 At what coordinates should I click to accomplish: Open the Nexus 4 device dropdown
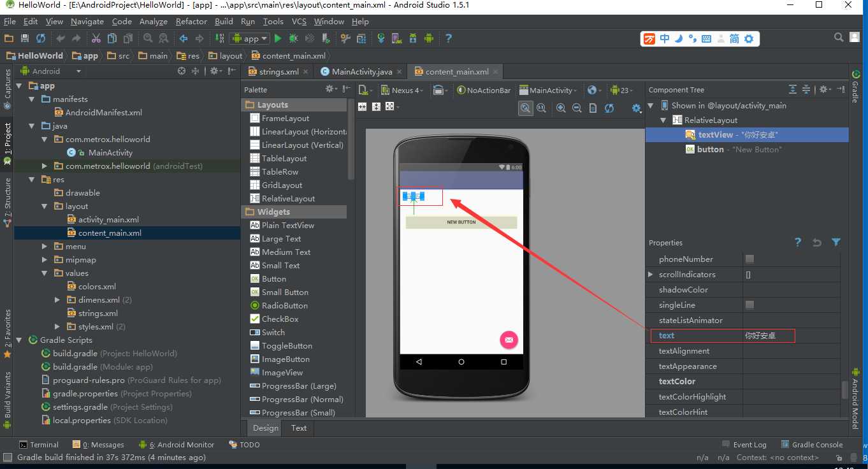pyautogui.click(x=401, y=90)
